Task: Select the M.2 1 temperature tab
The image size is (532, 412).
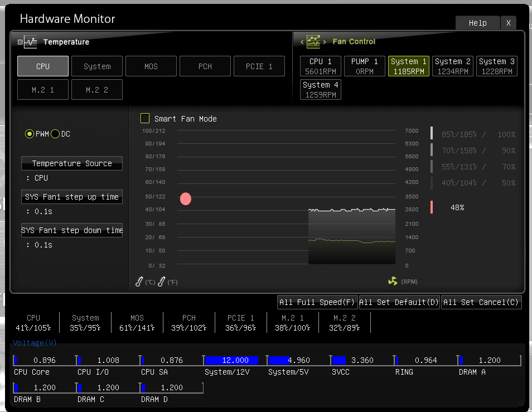Action: click(x=43, y=90)
